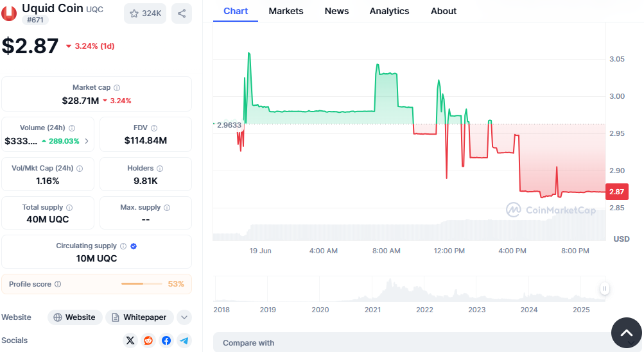
Task: Open the official Website link
Action: click(75, 317)
